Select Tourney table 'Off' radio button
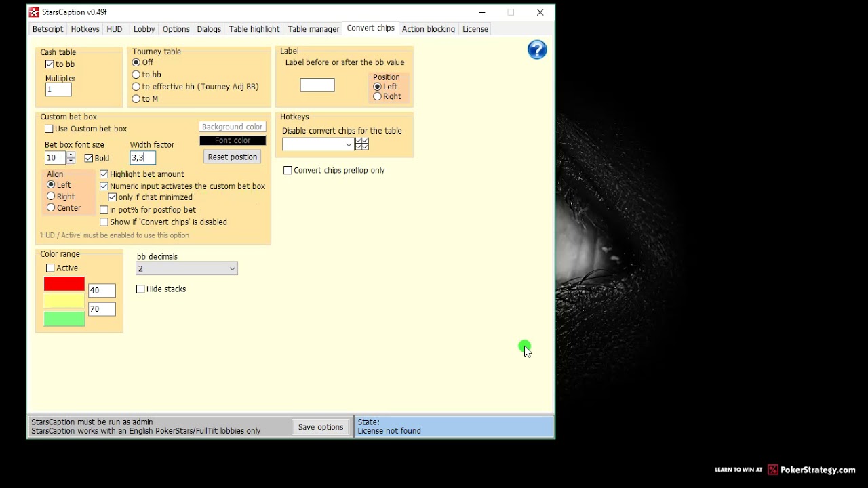 pyautogui.click(x=136, y=62)
